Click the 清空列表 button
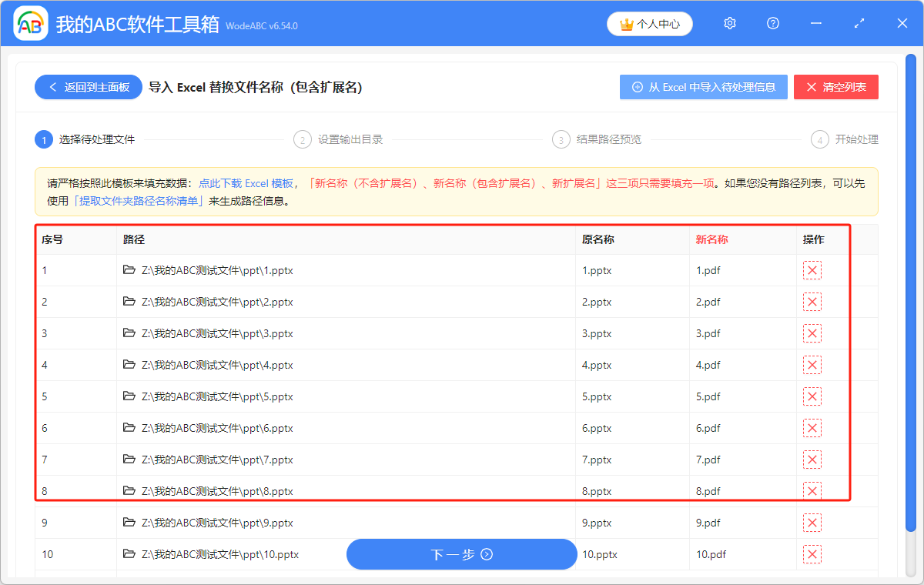 click(836, 87)
